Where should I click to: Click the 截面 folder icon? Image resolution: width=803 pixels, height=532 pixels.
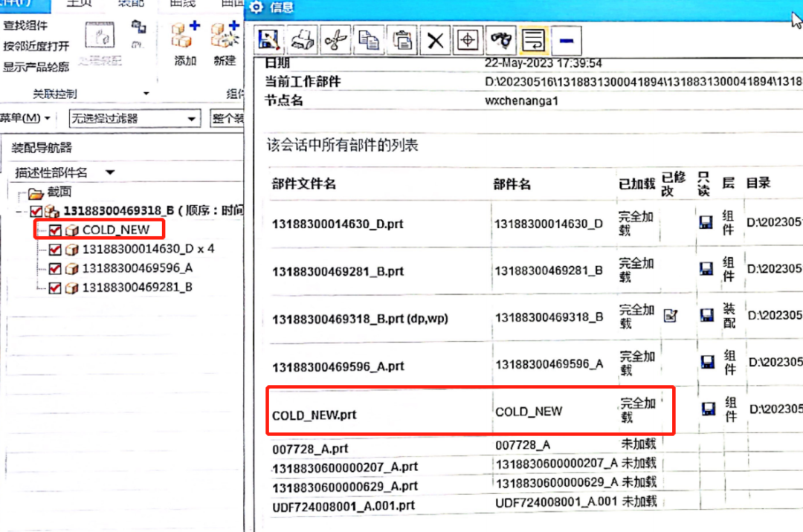tap(36, 193)
